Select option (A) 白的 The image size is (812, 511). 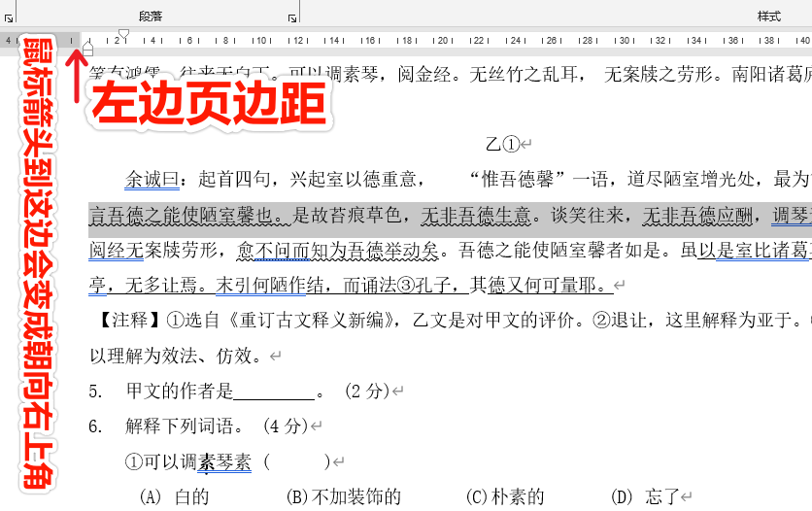click(x=175, y=496)
